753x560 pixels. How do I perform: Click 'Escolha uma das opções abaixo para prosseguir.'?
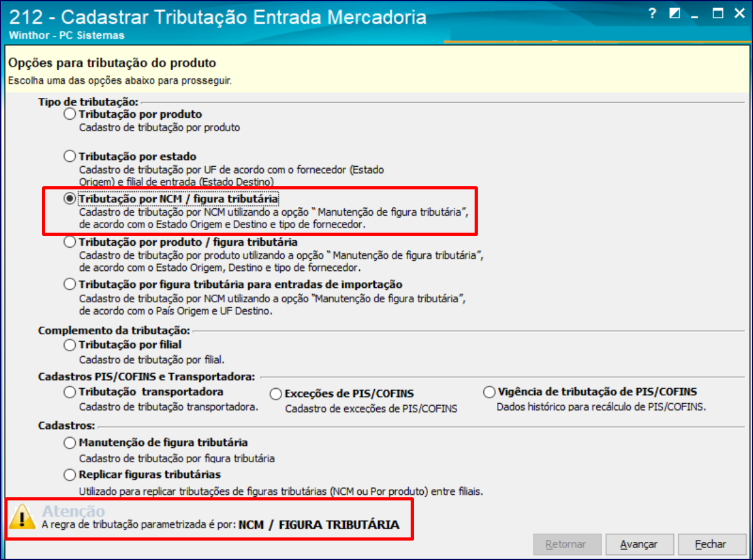point(120,80)
